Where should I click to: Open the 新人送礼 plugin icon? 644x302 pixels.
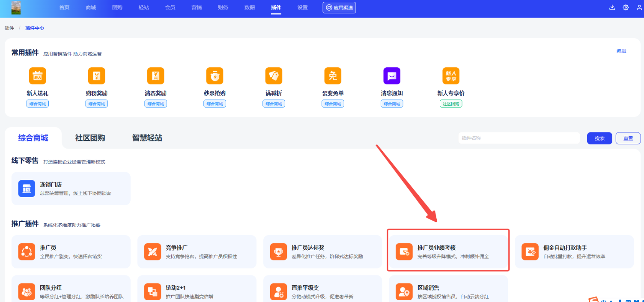(38, 76)
